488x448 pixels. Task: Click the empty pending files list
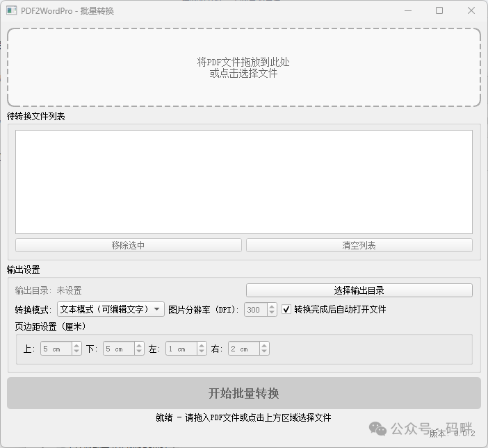[243, 182]
